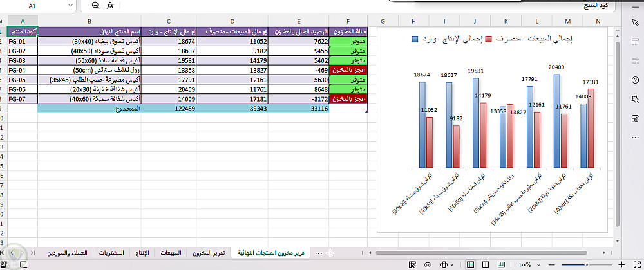Image resolution: width=644 pixels, height=270 pixels.
Task: Click the fx insert function icon
Action: click(x=110, y=5)
